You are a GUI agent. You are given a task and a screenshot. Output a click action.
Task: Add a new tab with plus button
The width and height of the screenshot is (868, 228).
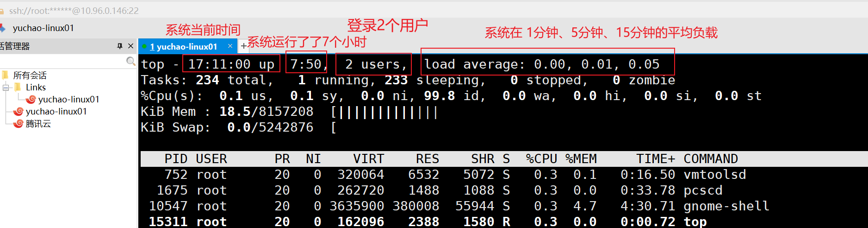click(x=243, y=46)
